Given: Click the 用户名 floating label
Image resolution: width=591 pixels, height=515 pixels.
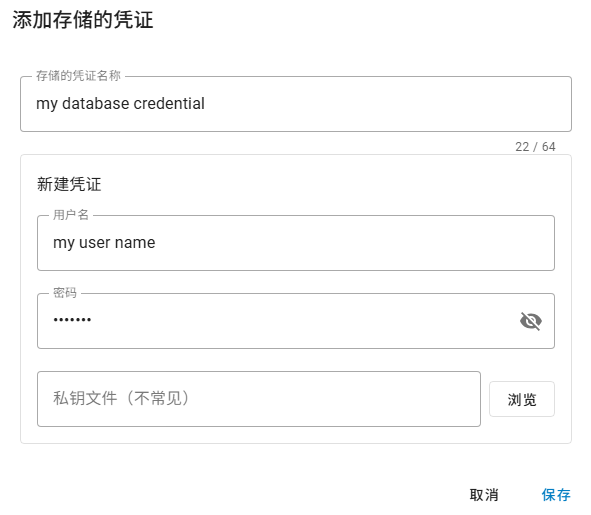Looking at the screenshot, I should click(70, 215).
